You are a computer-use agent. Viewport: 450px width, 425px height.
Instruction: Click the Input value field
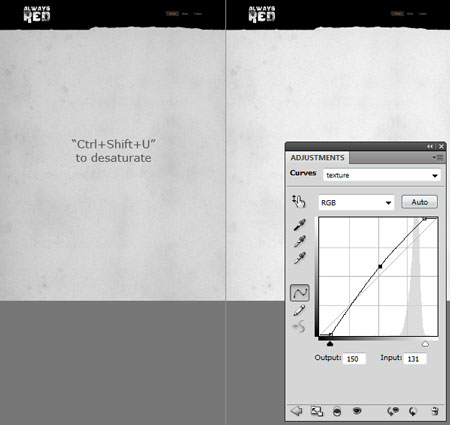[x=415, y=359]
